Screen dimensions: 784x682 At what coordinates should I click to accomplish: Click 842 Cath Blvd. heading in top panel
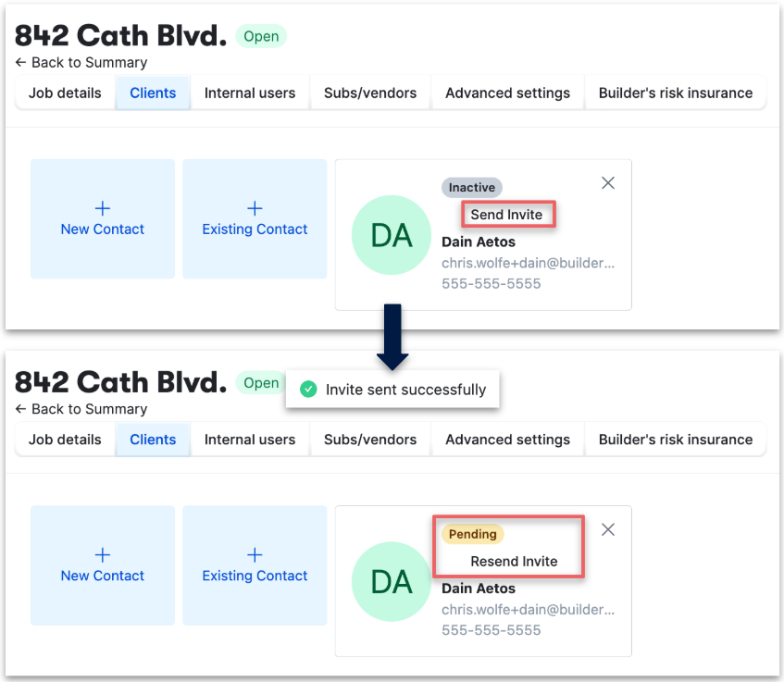point(120,35)
